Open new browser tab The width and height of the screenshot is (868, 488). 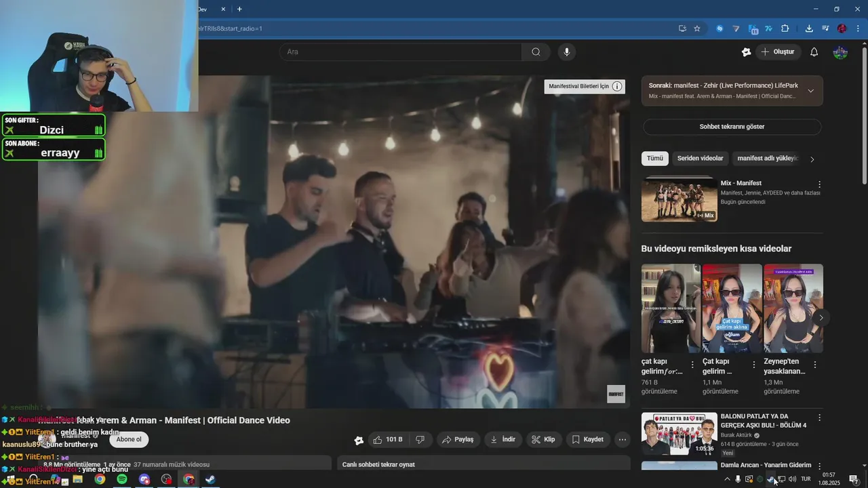(239, 9)
